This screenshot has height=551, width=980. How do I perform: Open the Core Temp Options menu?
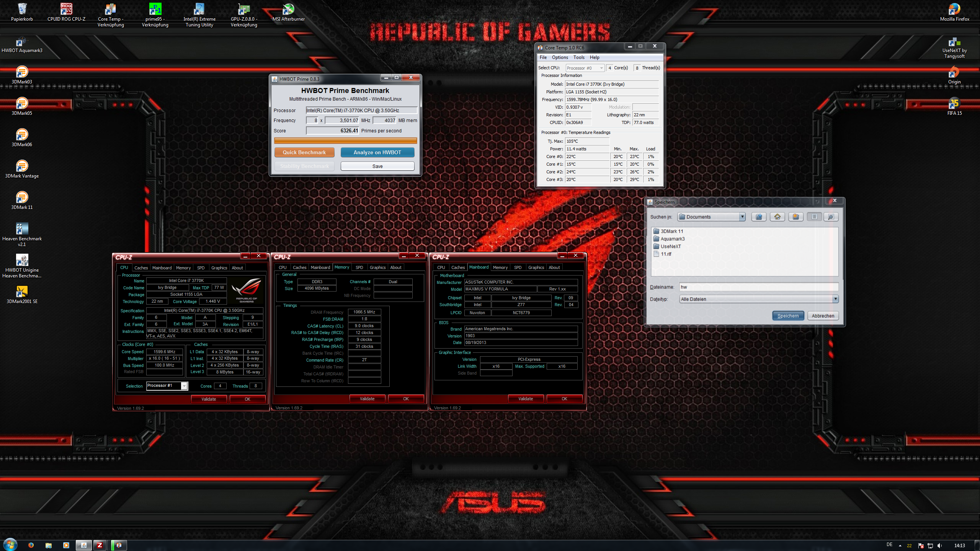560,57
